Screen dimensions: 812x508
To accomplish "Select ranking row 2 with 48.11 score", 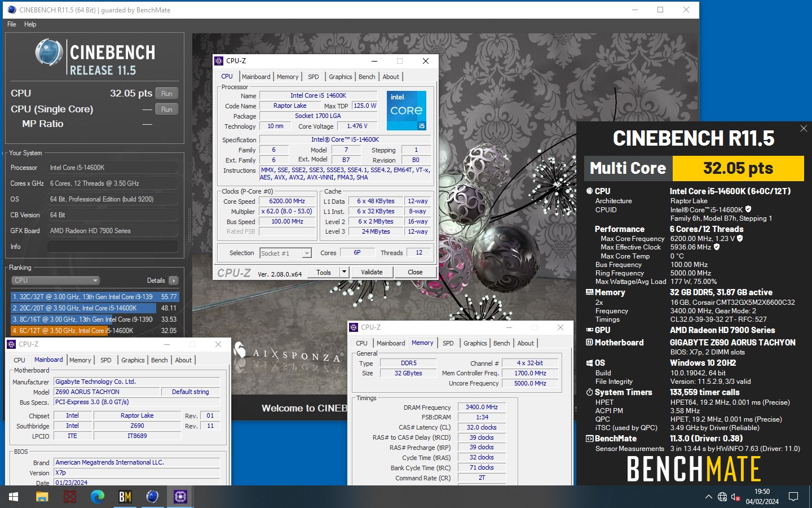I will (95, 308).
